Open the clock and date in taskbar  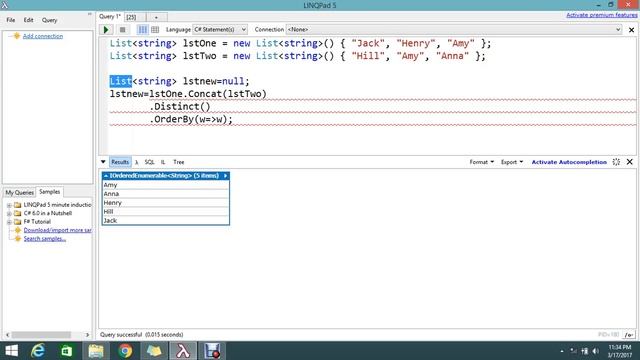coord(620,351)
